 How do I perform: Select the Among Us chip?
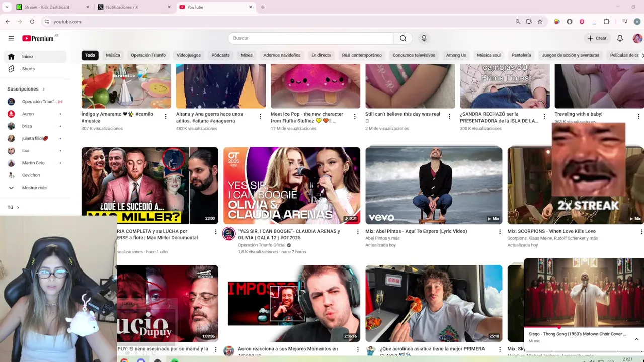456,55
